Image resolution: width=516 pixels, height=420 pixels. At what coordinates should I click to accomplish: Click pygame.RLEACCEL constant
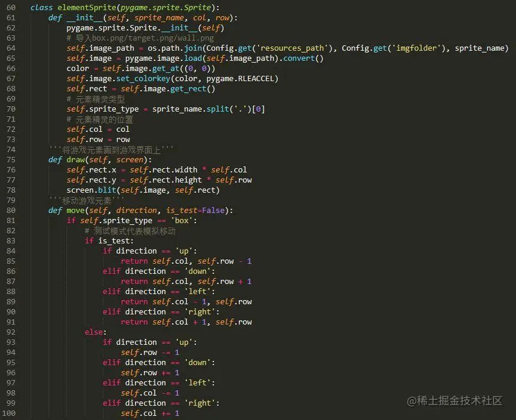pyautogui.click(x=240, y=79)
